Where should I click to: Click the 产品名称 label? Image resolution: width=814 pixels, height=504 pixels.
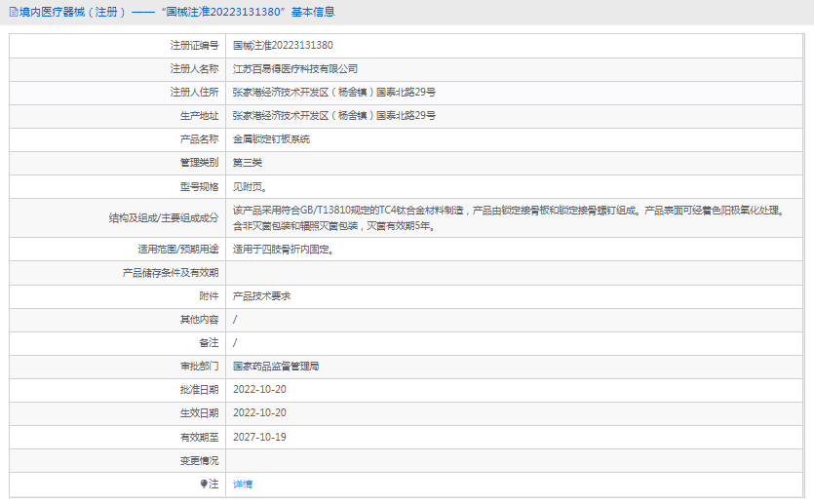point(199,139)
